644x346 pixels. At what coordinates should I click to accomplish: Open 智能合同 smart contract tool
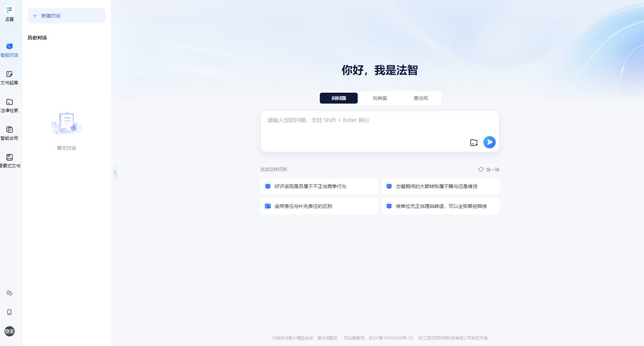[x=9, y=133]
